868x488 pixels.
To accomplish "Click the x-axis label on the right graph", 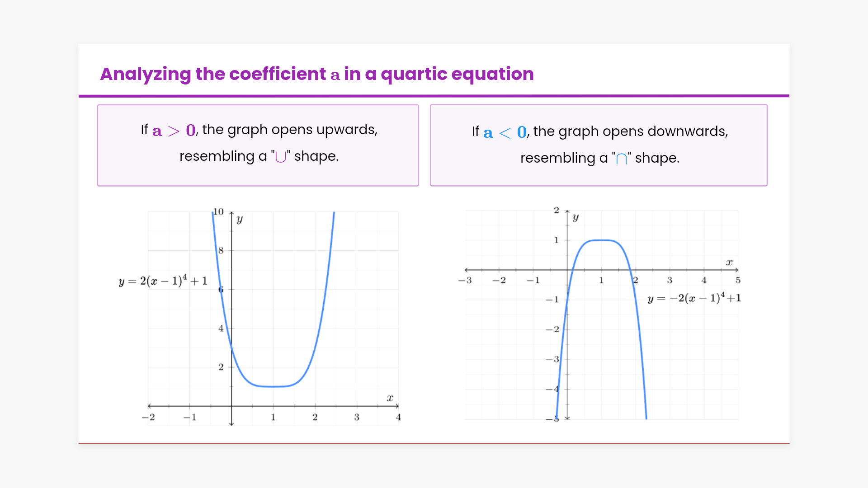I will pos(729,262).
